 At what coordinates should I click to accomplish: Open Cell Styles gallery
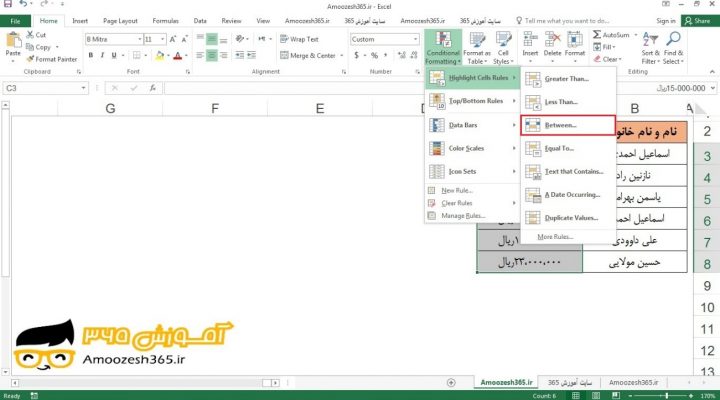tap(503, 48)
